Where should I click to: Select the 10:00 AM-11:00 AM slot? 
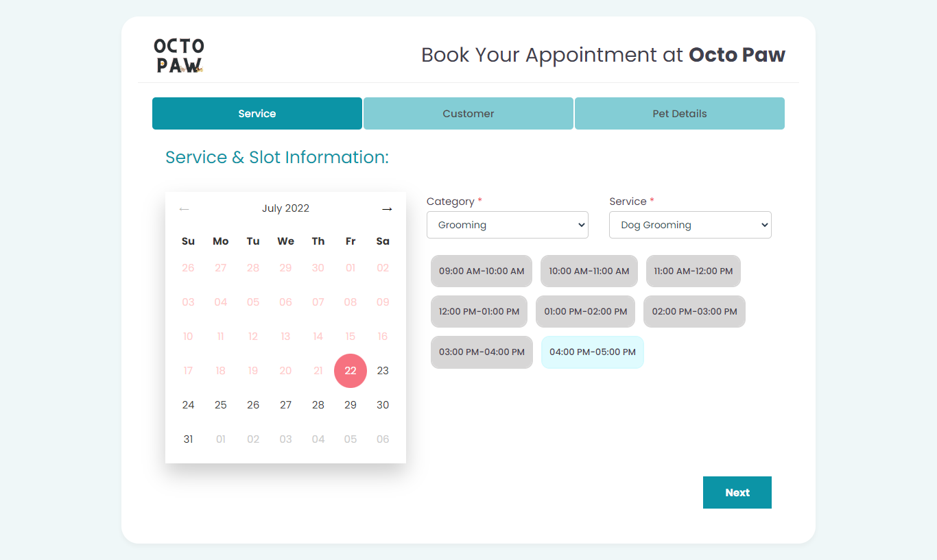(589, 271)
